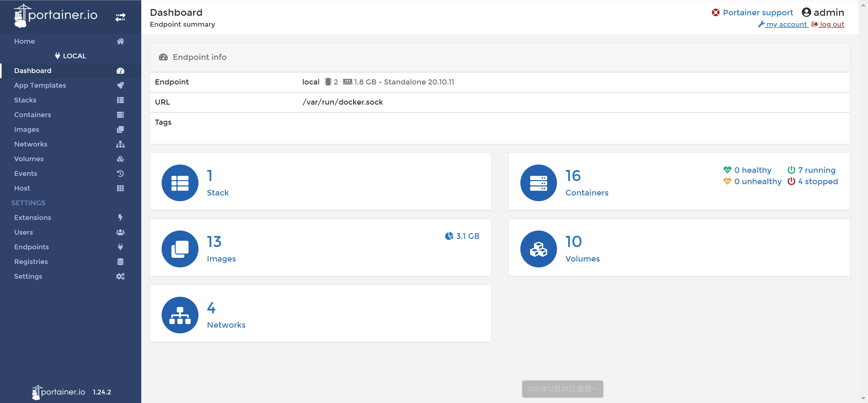Click the rocket icon beside App Templates

120,85
